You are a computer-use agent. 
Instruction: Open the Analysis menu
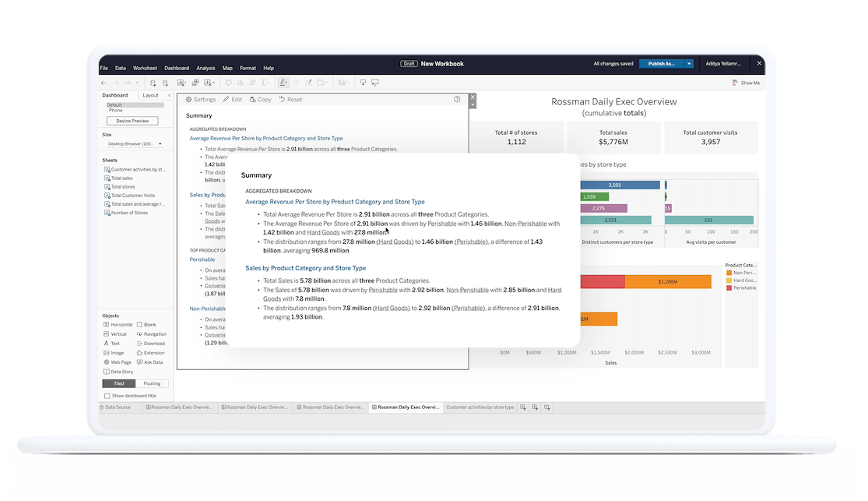point(206,69)
